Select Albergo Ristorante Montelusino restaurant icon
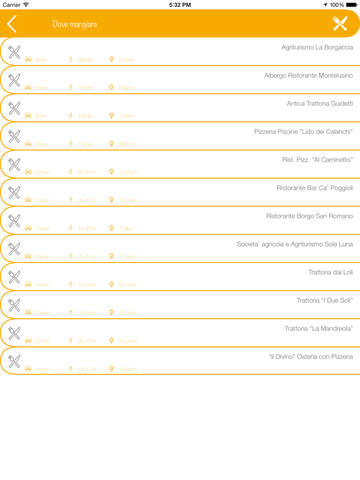The width and height of the screenshot is (360, 480). click(x=14, y=80)
